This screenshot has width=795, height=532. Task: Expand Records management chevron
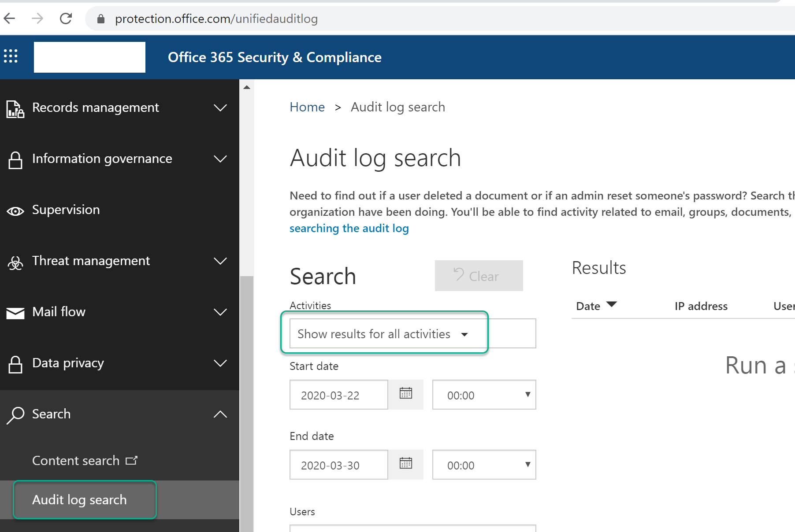[x=220, y=107]
